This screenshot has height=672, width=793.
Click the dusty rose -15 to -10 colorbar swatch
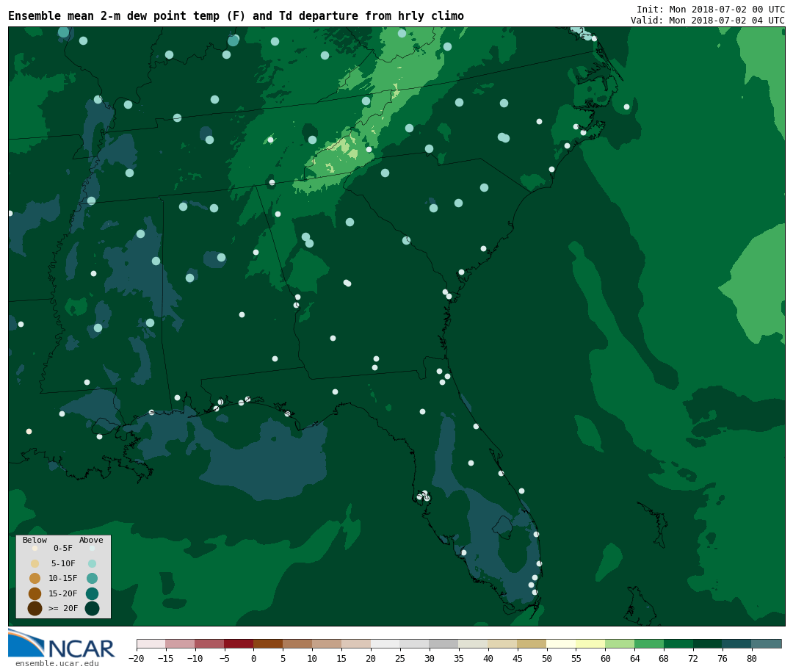coord(181,643)
